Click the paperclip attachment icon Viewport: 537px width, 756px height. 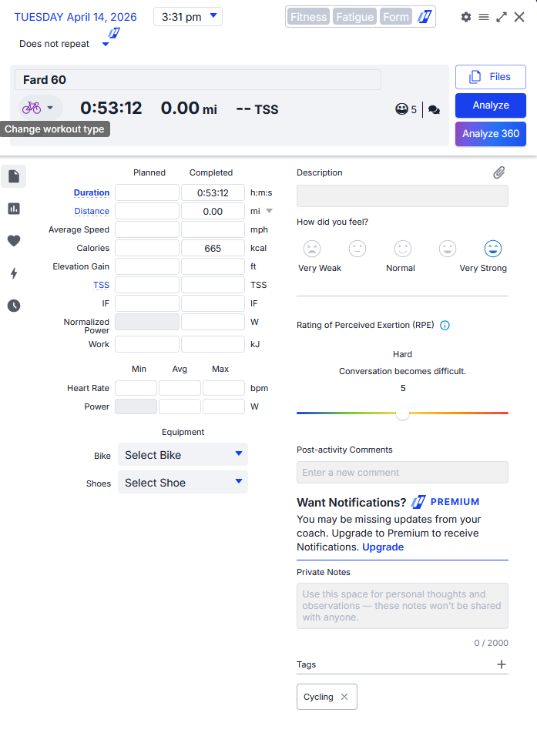pyautogui.click(x=499, y=172)
